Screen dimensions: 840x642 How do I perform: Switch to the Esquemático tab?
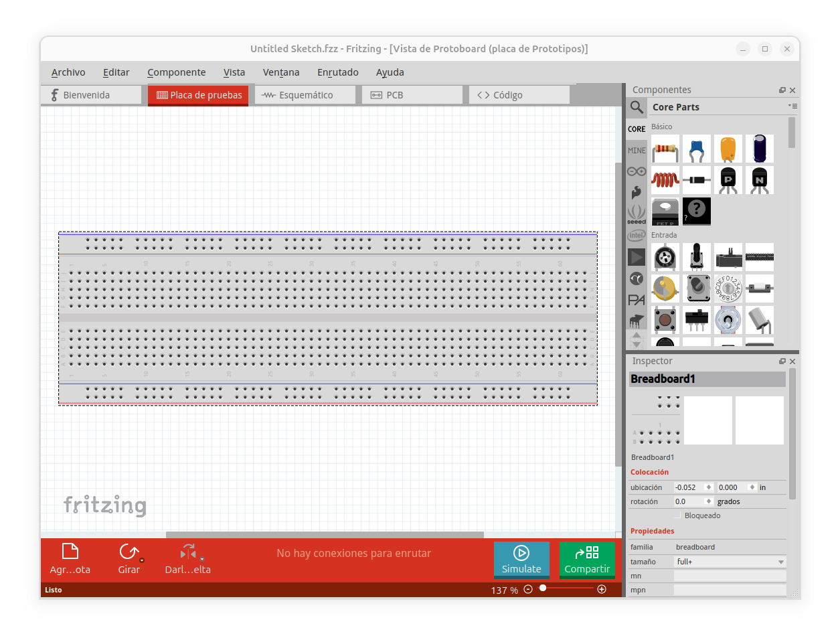(305, 95)
